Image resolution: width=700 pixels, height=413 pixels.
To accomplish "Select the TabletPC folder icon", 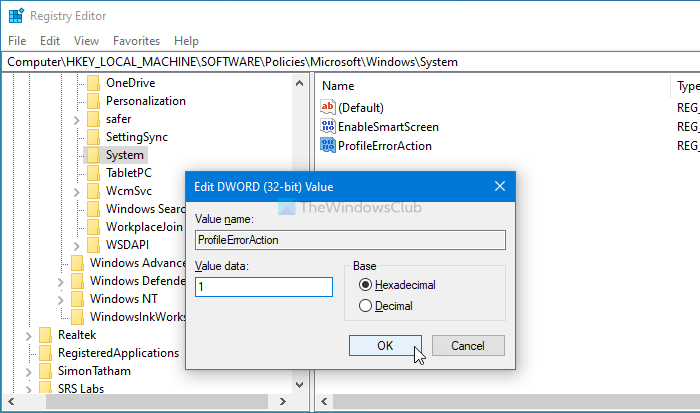I will [93, 173].
